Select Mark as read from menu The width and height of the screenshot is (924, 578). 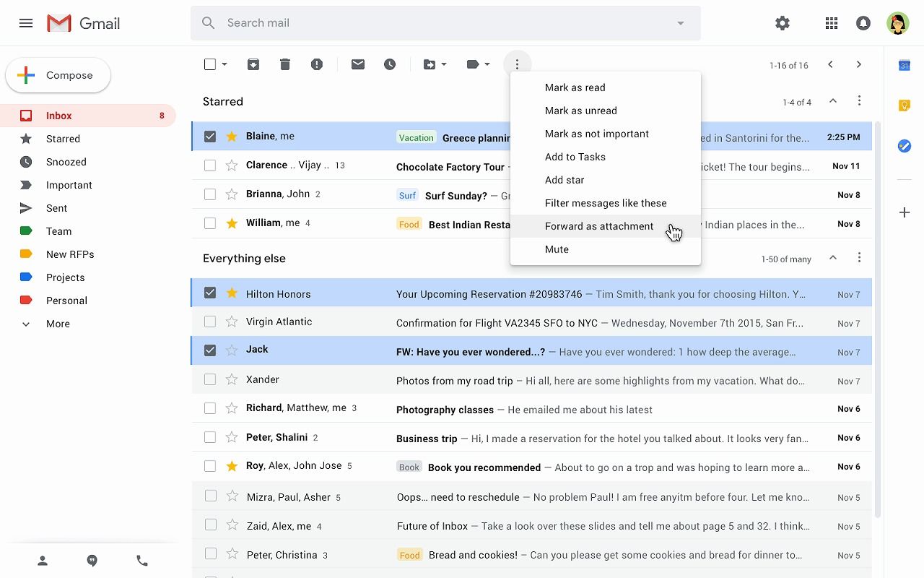coord(606,87)
